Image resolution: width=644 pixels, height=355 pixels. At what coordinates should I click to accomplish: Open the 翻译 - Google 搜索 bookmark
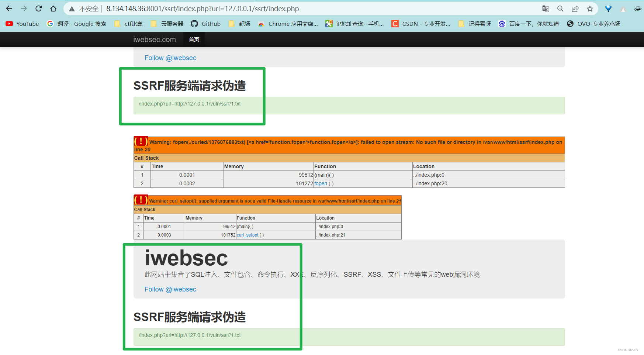(x=77, y=24)
